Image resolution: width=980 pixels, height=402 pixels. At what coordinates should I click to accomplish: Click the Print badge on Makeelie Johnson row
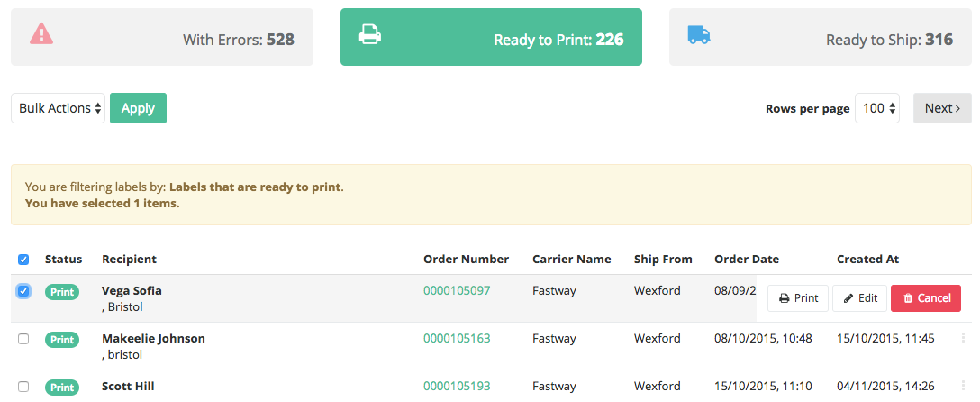click(62, 340)
